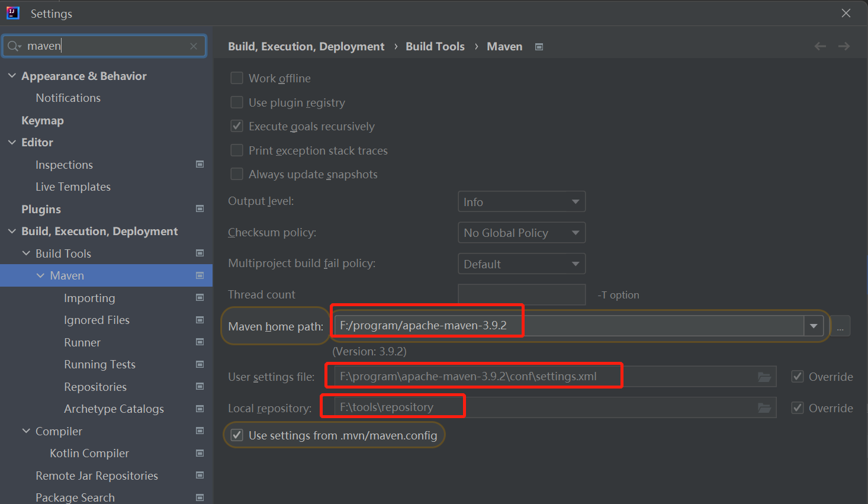Select Plugins in settings tree
This screenshot has width=868, height=504.
point(41,209)
